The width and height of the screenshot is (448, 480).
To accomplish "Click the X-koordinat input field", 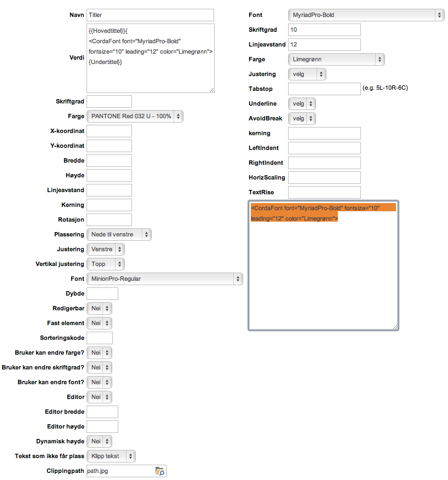I will 109,131.
